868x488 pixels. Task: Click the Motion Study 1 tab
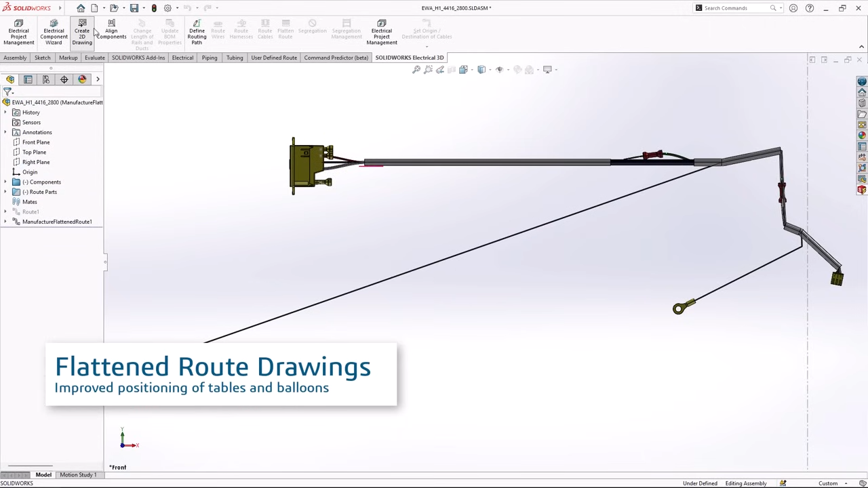tap(77, 474)
